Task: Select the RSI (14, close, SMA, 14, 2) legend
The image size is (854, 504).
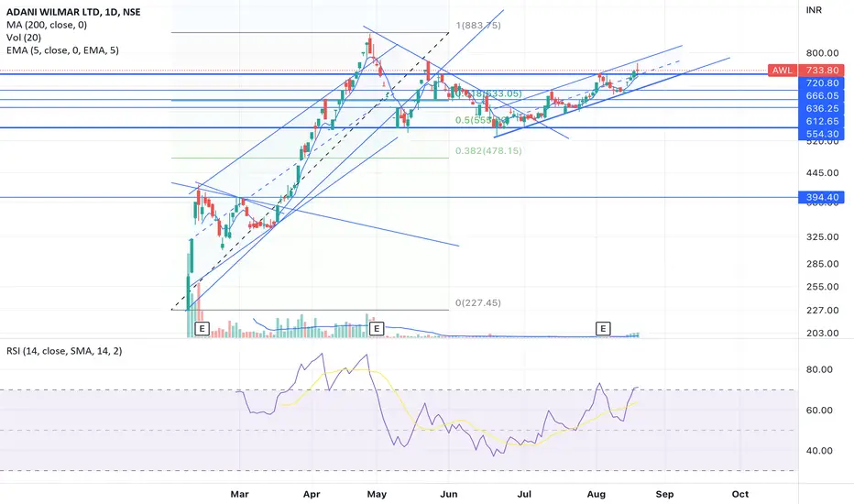Action: (64, 351)
